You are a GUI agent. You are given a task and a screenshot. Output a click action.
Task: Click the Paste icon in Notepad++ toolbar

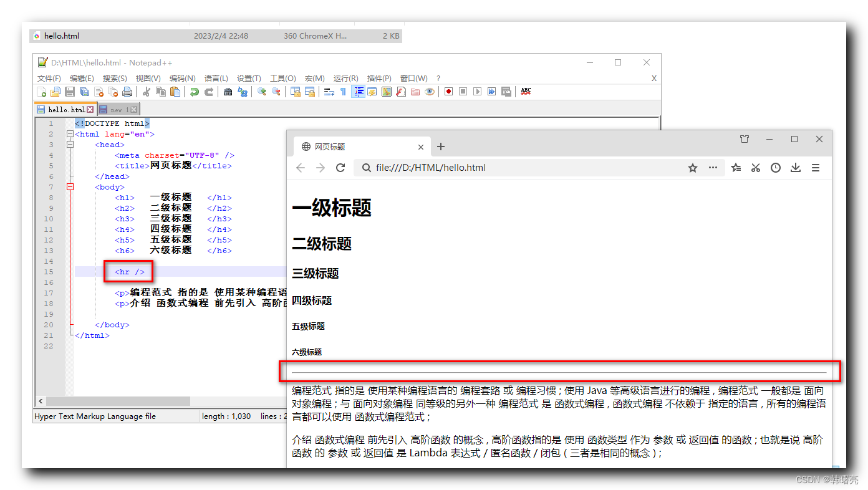click(x=175, y=92)
